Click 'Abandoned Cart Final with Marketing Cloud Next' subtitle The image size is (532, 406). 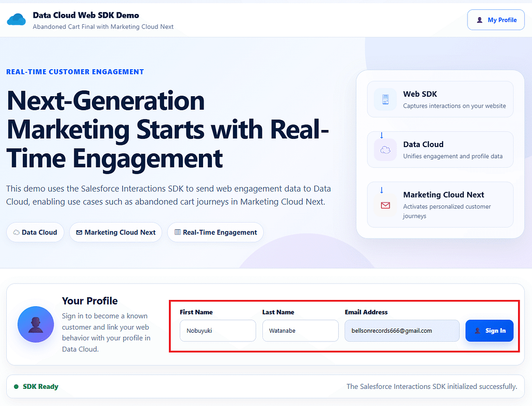click(103, 27)
